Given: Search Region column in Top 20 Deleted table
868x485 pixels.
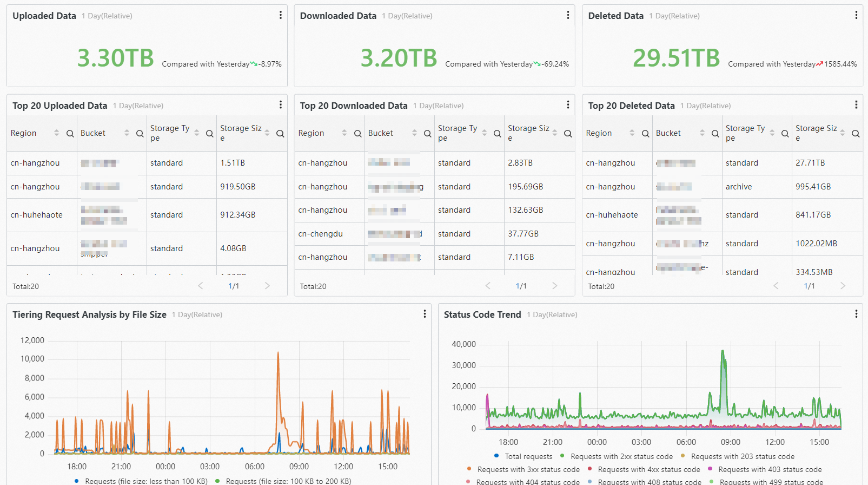Looking at the screenshot, I should tap(645, 133).
